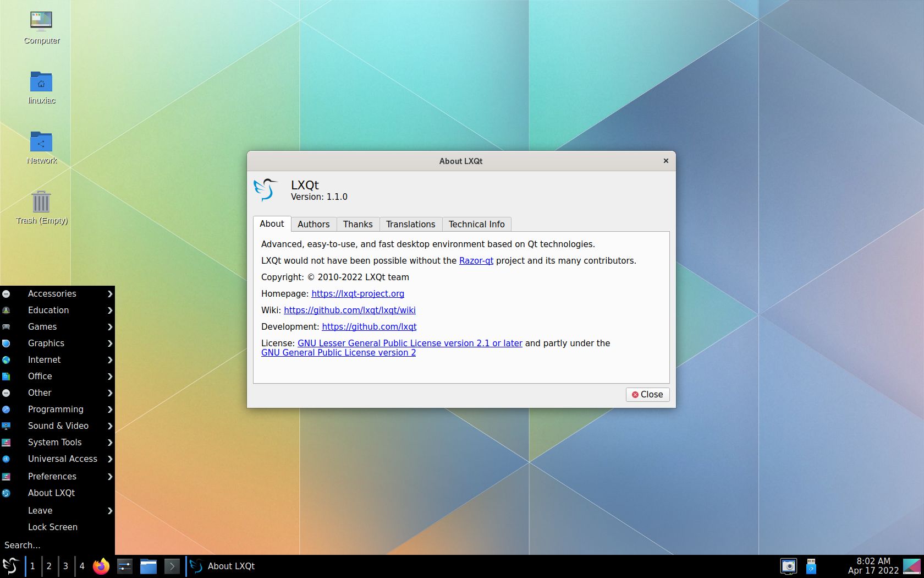Switch to virtual desktop 4

[x=82, y=566]
